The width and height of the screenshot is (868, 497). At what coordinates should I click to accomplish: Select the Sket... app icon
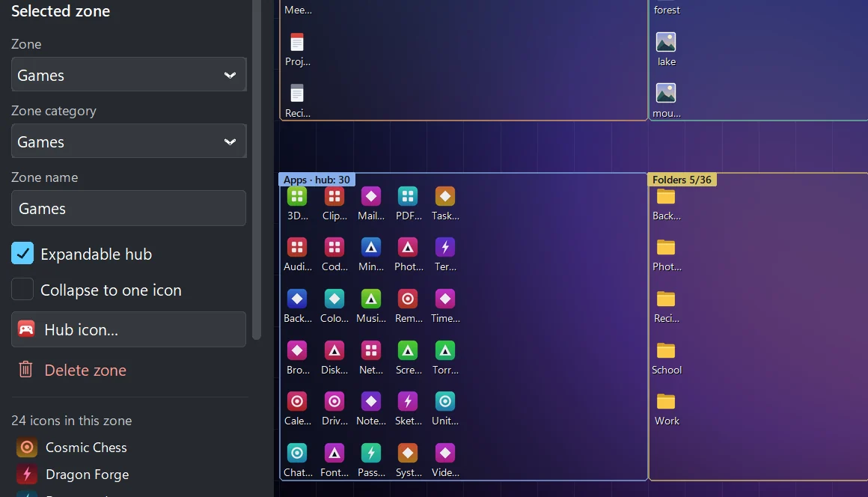pos(408,401)
